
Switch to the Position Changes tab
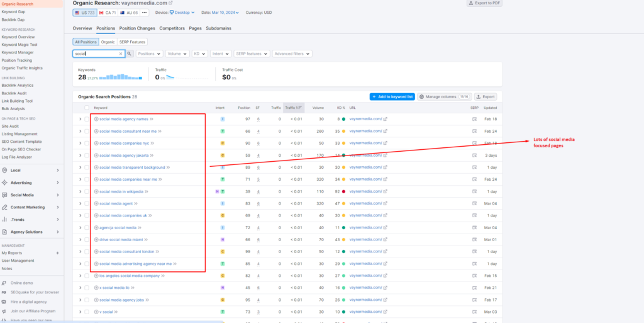pyautogui.click(x=137, y=28)
